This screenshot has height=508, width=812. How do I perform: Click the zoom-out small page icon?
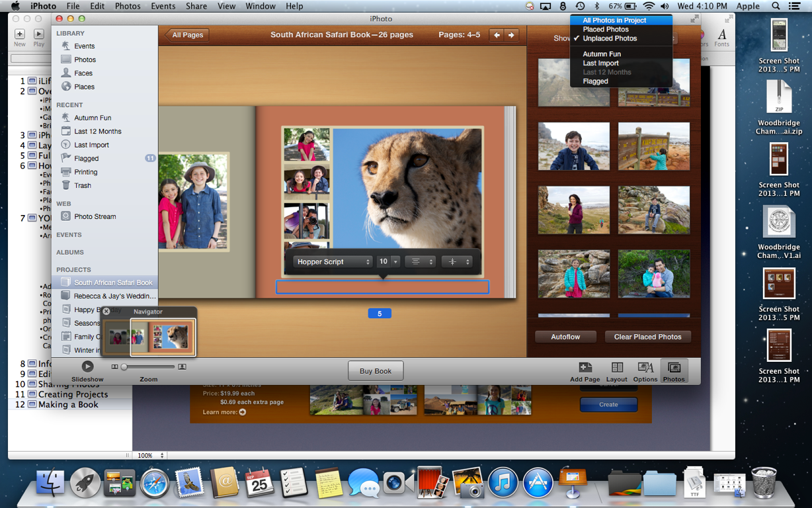pyautogui.click(x=114, y=366)
